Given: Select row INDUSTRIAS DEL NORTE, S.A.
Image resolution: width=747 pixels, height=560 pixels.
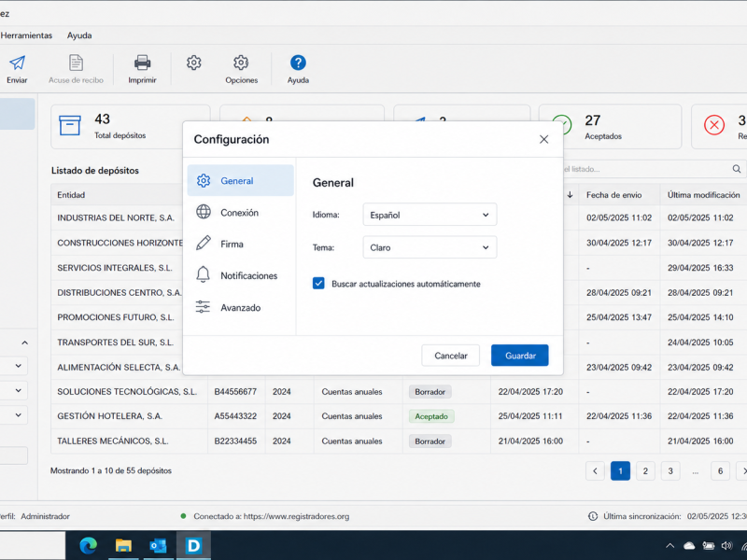Looking at the screenshot, I should [116, 217].
